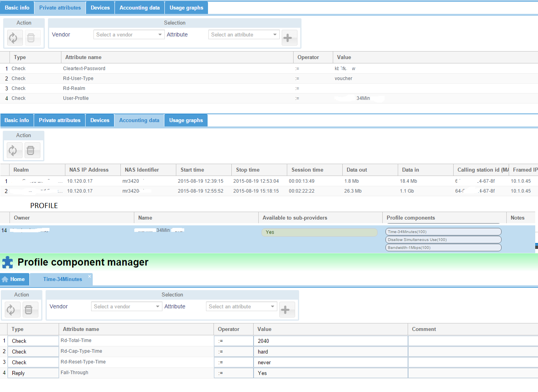
Task: Click the Check type cell for Rd-Total-Time
Action: pos(33,341)
